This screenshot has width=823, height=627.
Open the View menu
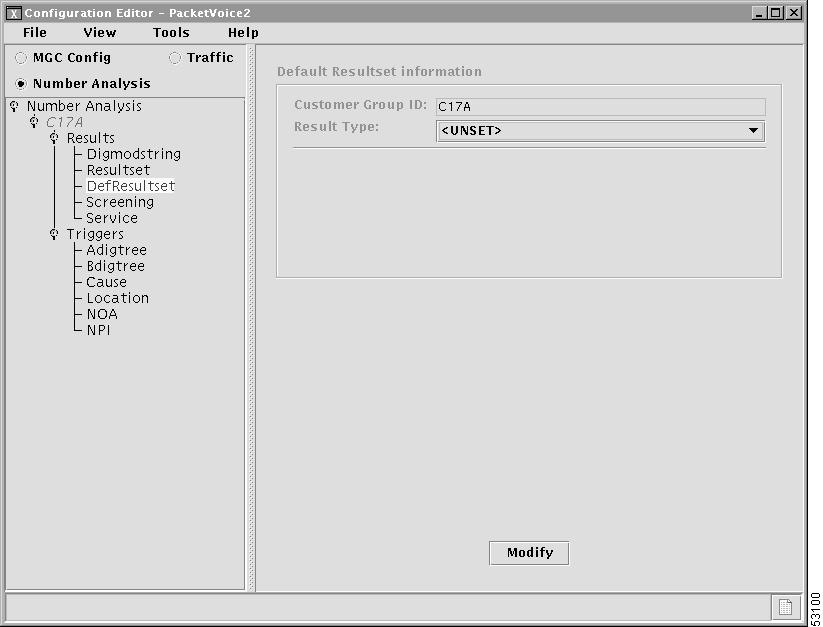tap(100, 33)
